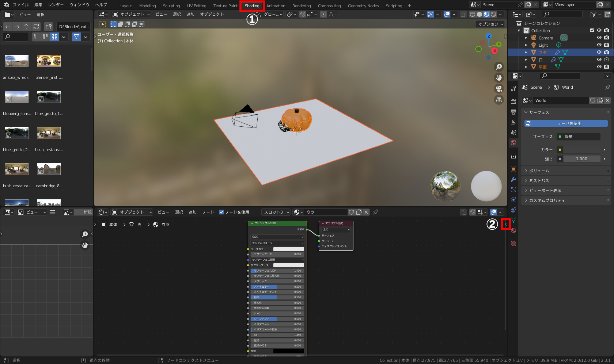Open the GGX distribution dropdown
This screenshot has height=364, width=614.
click(277, 237)
